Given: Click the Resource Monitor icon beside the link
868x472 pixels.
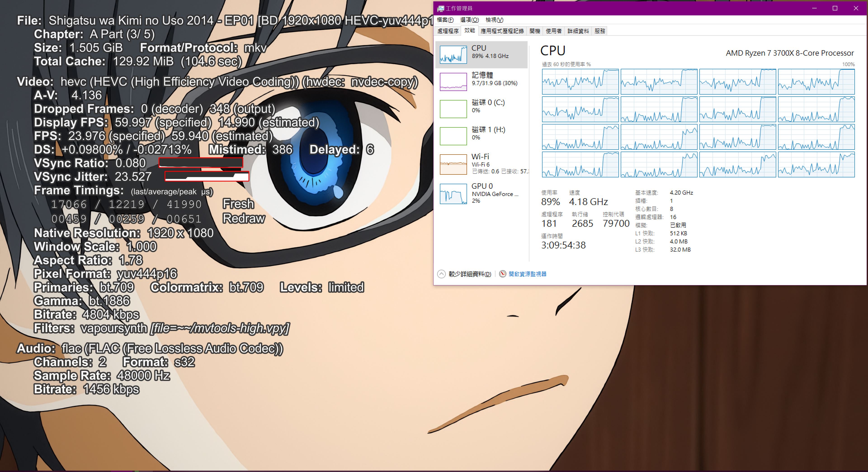Looking at the screenshot, I should [x=502, y=274].
